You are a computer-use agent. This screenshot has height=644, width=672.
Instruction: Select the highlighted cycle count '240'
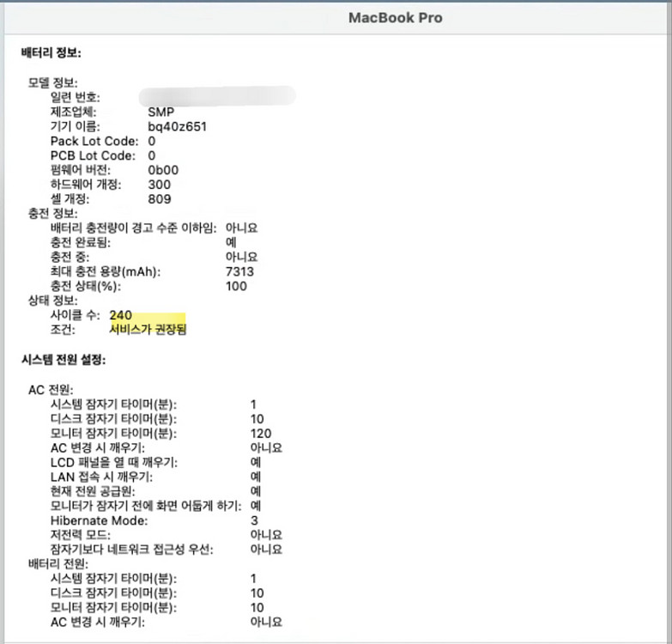[x=121, y=315]
